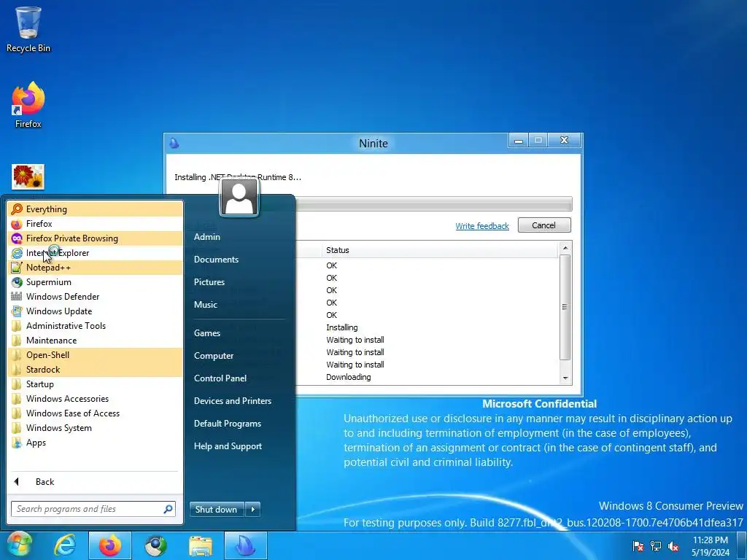Screen dimensions: 747x560
Task: Click the Ninite install progress bar
Action: tap(433, 204)
